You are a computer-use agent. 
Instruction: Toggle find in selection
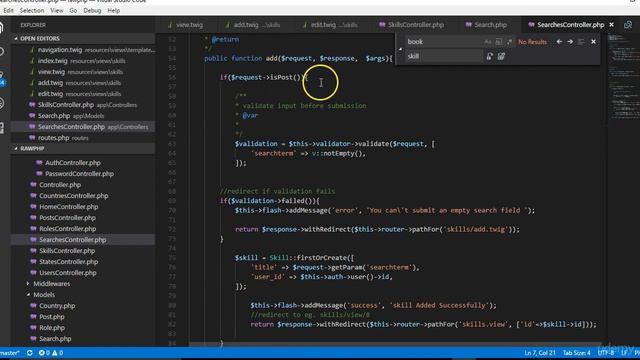point(581,42)
